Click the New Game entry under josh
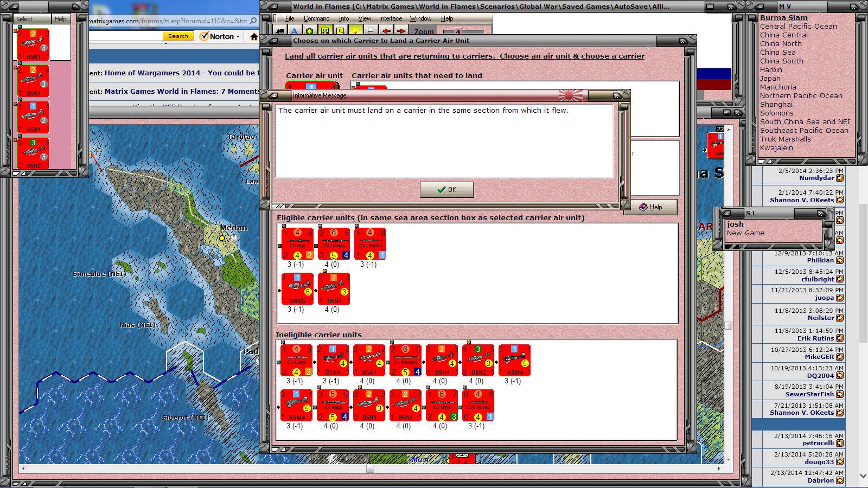868x488 pixels. [745, 233]
